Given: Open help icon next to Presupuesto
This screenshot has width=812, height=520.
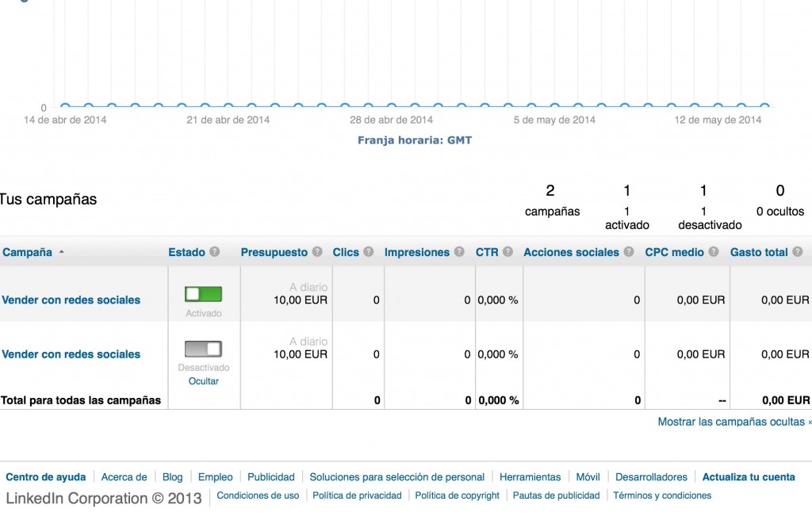Looking at the screenshot, I should pyautogui.click(x=317, y=252).
